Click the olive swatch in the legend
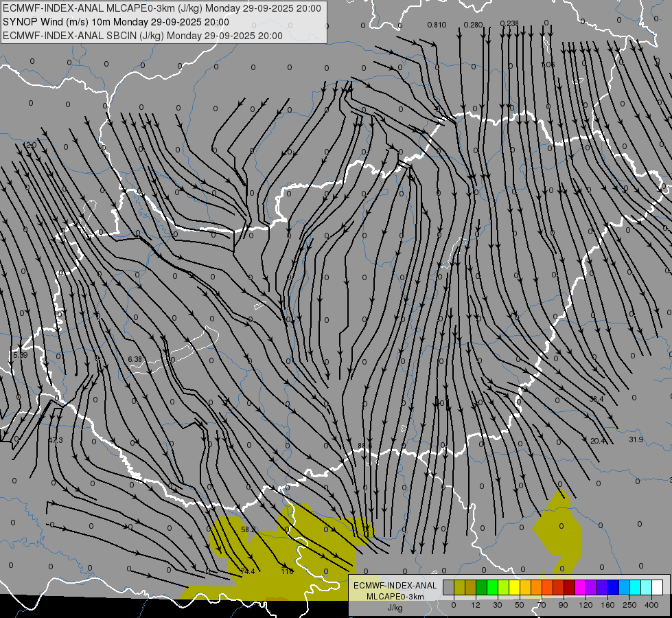Viewport: 672px width, 618px height. pos(459,588)
